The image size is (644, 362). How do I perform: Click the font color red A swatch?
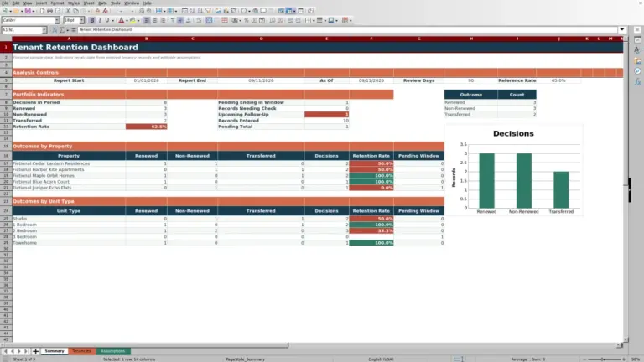coord(121,20)
